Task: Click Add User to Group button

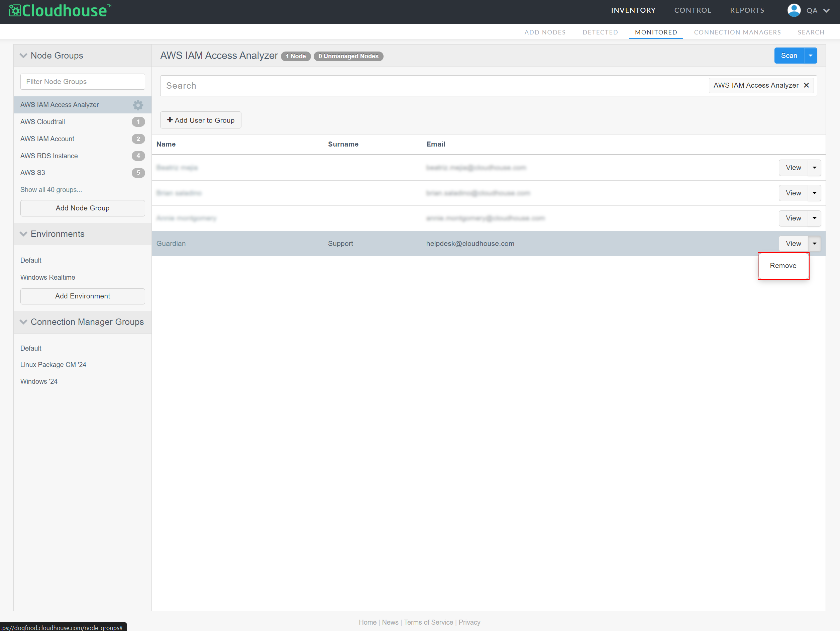Action: point(201,120)
